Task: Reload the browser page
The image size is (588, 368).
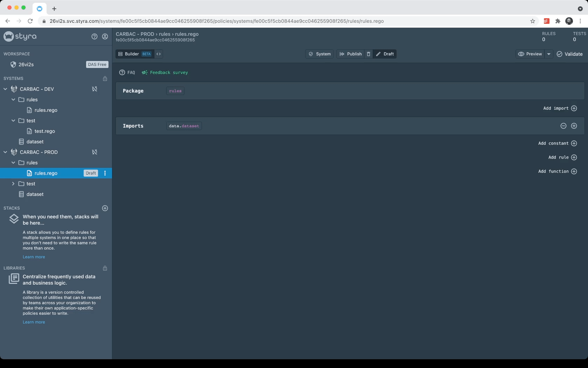Action: point(30,21)
